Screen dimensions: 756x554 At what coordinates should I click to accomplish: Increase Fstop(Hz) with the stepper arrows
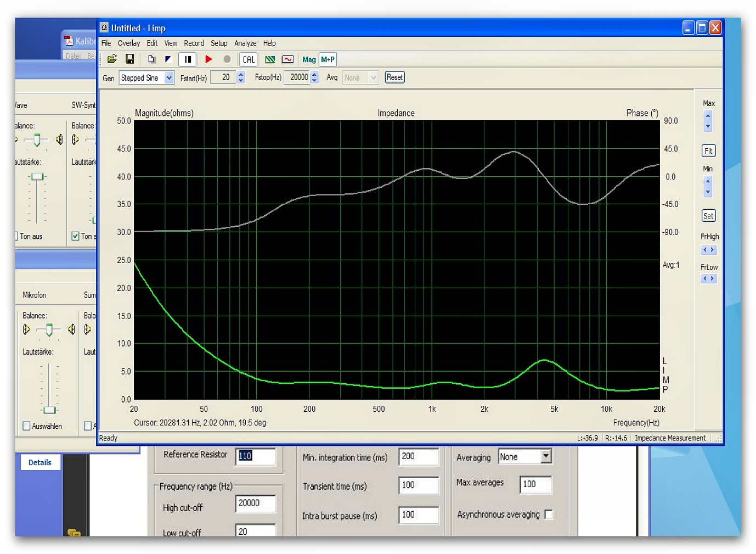click(314, 74)
